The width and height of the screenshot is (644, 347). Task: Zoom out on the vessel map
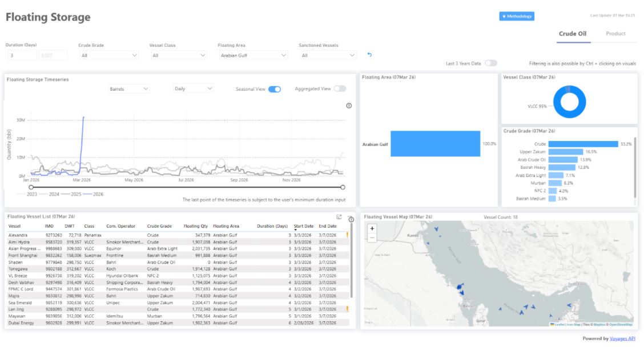(372, 237)
